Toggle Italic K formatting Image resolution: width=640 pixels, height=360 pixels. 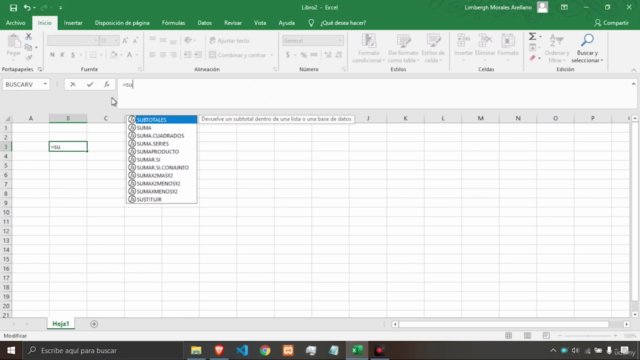pyautogui.click(x=62, y=55)
